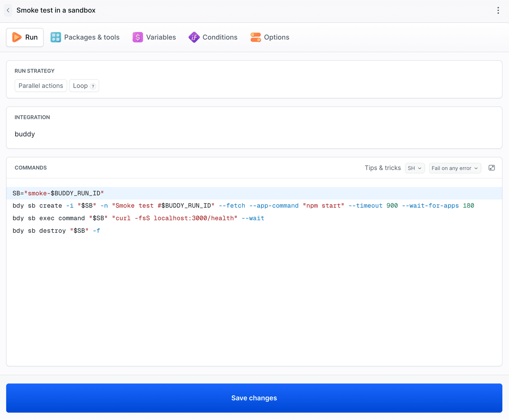Click the --fetch flag in create command
This screenshot has width=509, height=420.
[232, 206]
